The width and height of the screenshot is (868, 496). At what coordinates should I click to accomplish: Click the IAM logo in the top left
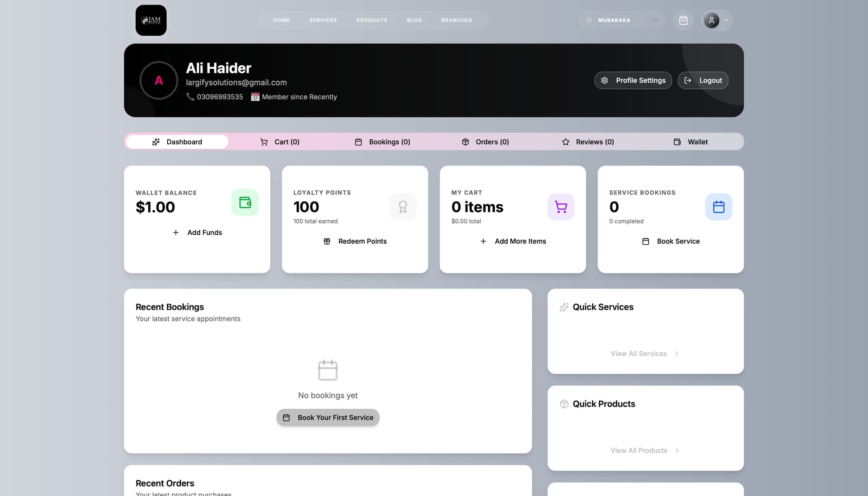point(151,20)
